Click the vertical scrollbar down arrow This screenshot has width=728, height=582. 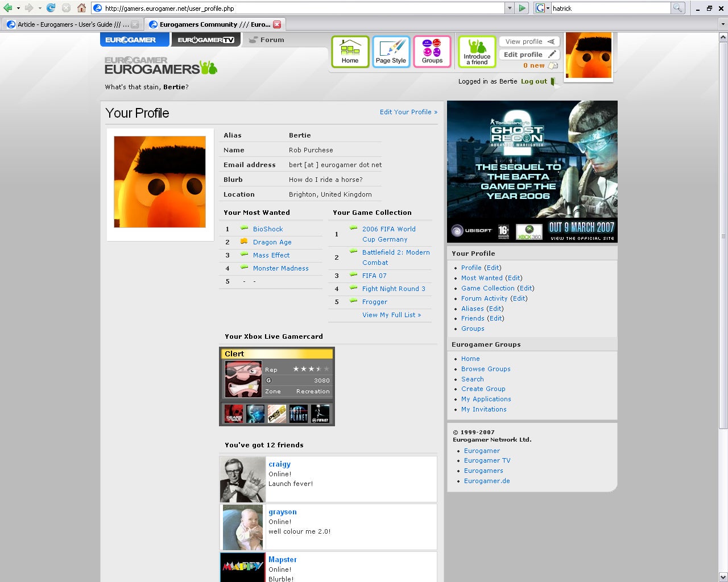point(723,577)
